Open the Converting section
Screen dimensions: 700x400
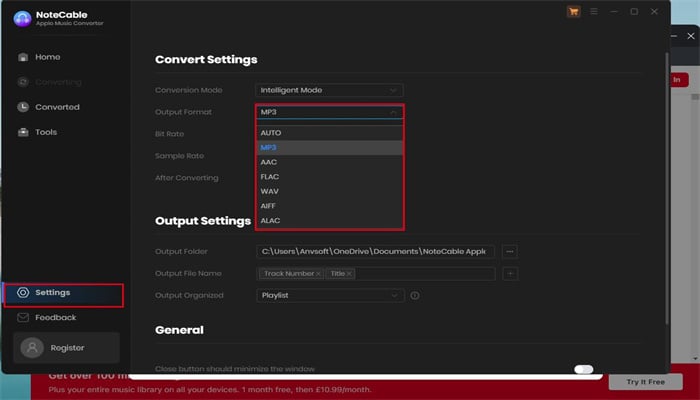click(x=58, y=82)
